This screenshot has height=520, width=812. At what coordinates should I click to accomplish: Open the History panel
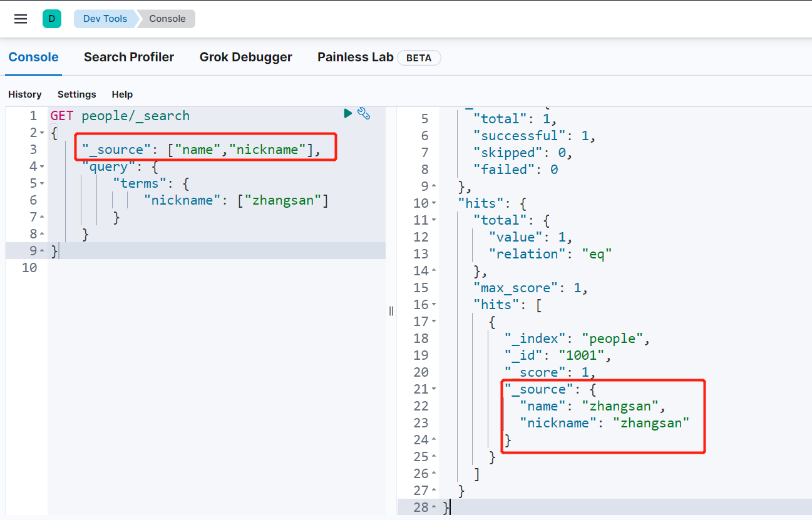[25, 94]
